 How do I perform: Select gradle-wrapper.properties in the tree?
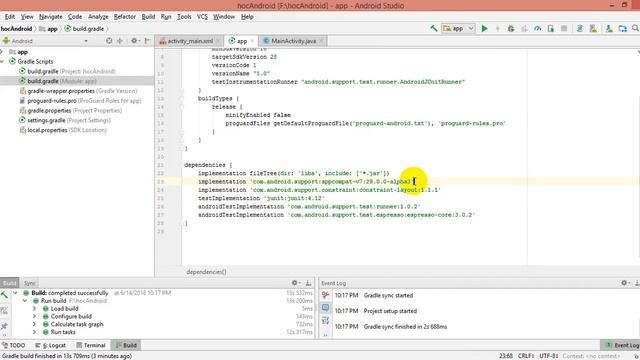pos(78,91)
